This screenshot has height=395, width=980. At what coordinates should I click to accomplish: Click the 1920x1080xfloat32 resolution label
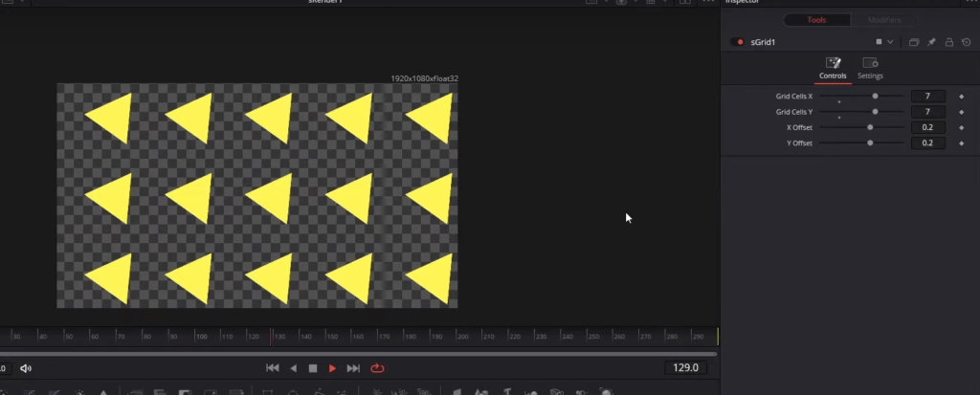[x=424, y=78]
